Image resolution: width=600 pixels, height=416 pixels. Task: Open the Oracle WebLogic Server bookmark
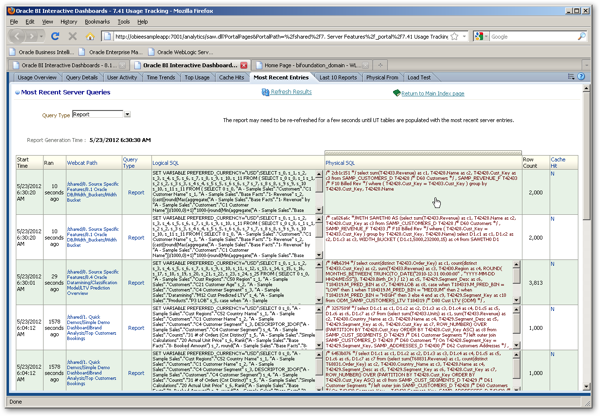181,52
